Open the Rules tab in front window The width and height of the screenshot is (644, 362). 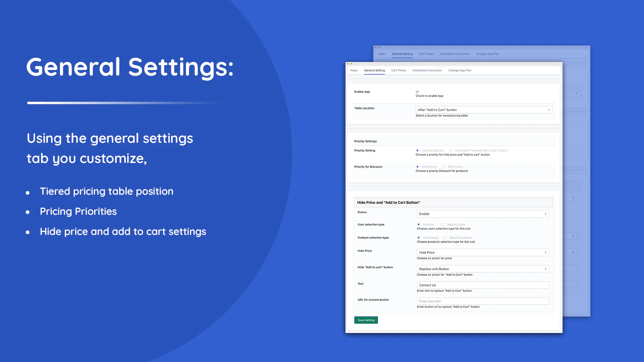(354, 70)
